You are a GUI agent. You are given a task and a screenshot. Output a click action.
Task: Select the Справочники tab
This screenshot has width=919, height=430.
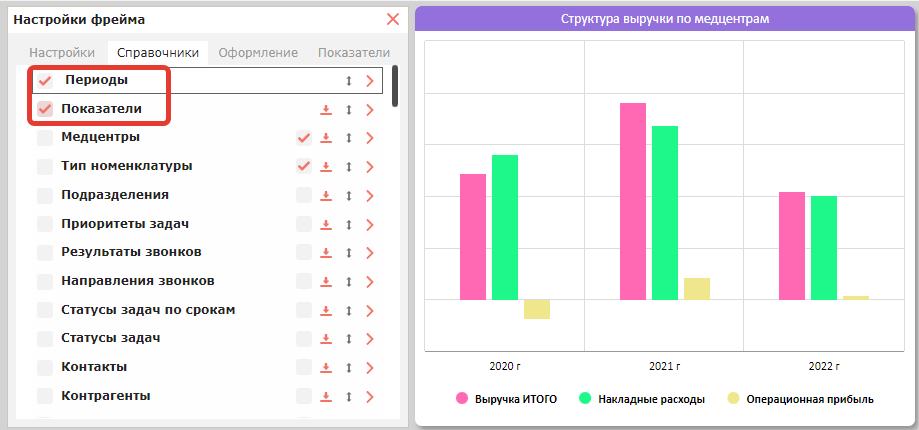(158, 53)
